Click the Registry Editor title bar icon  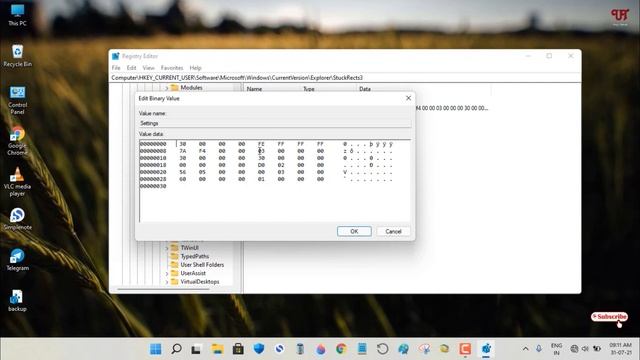tap(116, 56)
